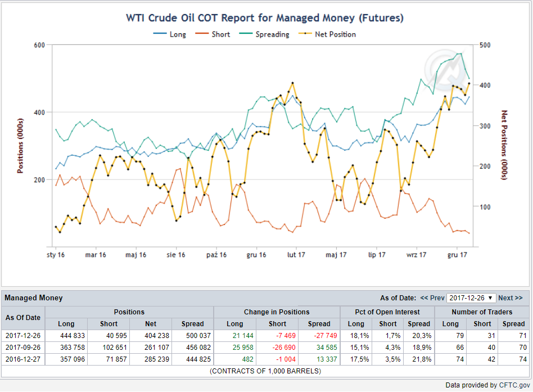Click the chart title WTI Crude Oil COT Report
Screen dimensions: 533x392
264,17
